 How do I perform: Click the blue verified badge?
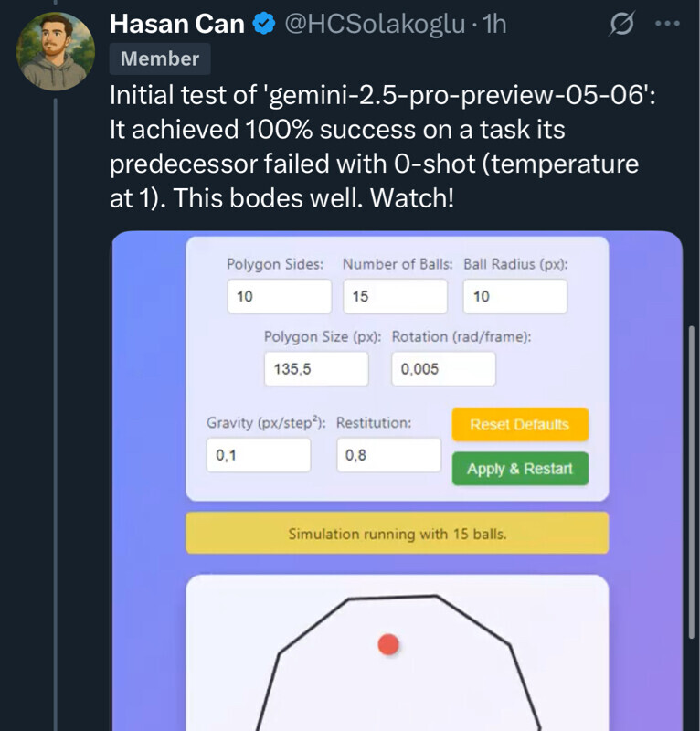[x=264, y=24]
